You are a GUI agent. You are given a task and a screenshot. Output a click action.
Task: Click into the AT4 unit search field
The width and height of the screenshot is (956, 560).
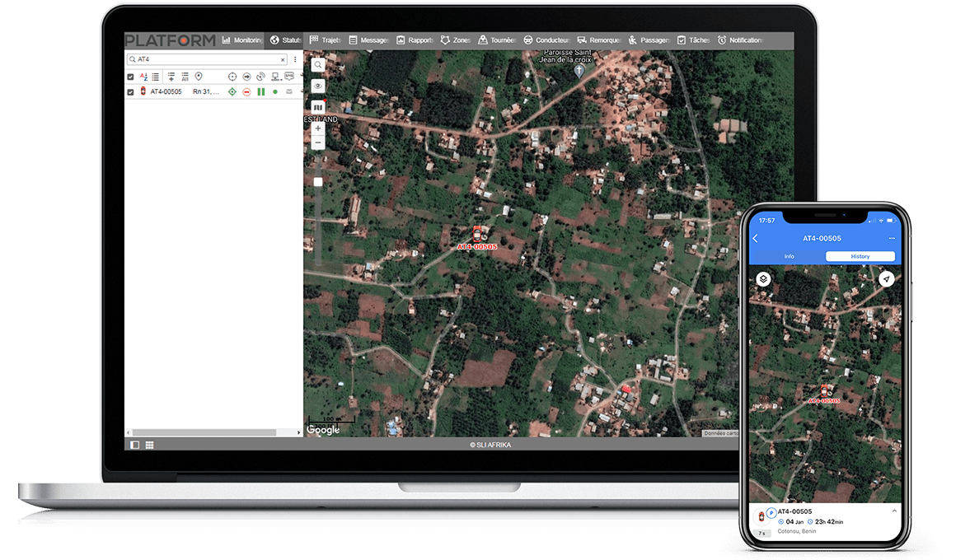208,59
